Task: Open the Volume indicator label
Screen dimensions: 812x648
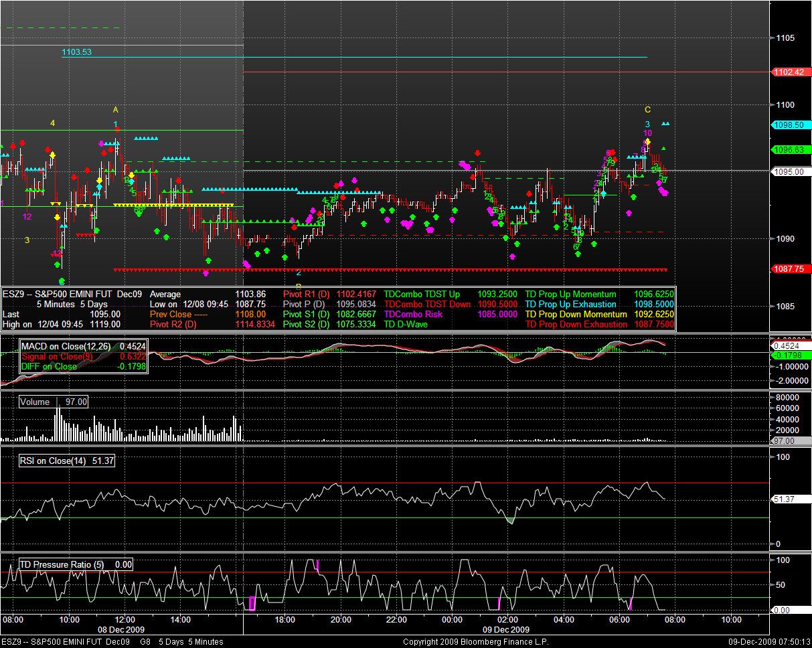Action: point(35,402)
